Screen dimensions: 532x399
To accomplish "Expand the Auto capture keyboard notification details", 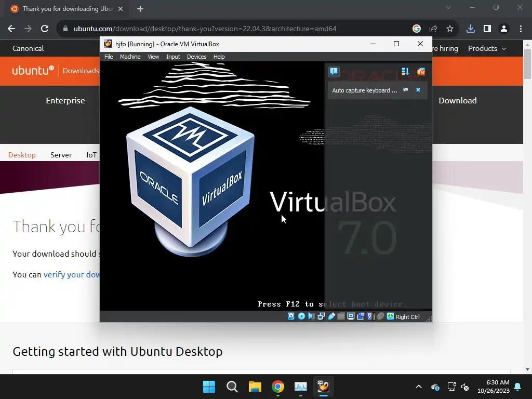I will [405, 90].
